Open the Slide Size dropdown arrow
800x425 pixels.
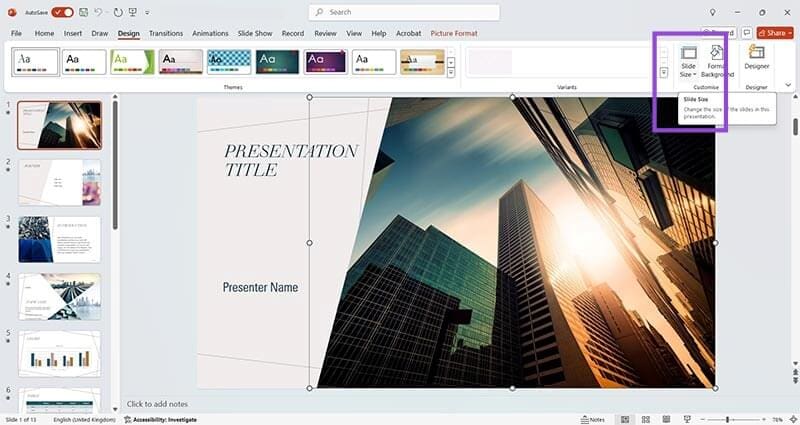(x=695, y=75)
